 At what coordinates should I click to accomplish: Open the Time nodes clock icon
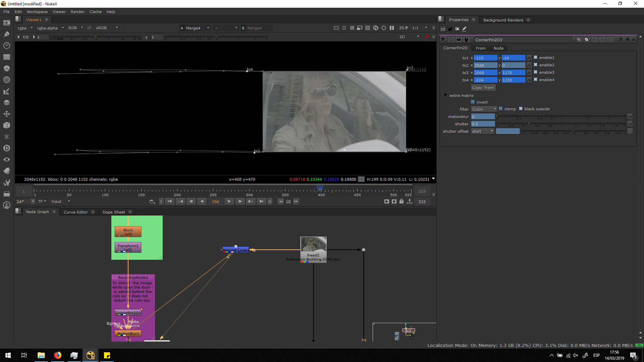[6, 46]
